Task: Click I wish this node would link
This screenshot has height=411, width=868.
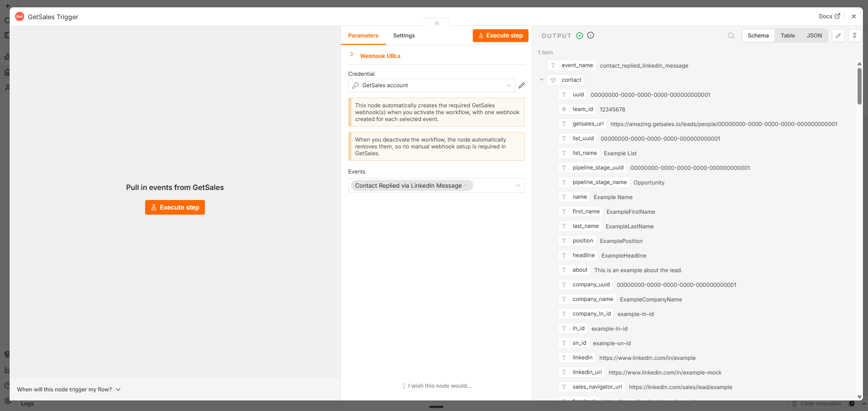Action: (x=437, y=386)
